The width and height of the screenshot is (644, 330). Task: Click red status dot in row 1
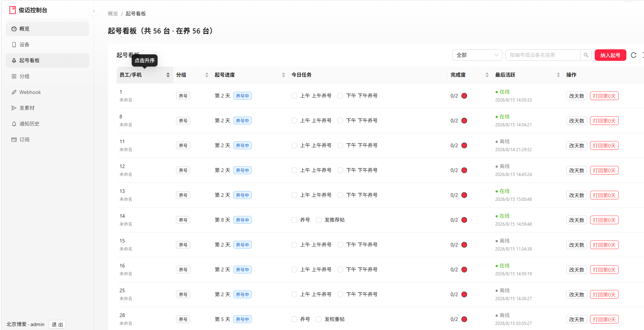click(x=464, y=96)
